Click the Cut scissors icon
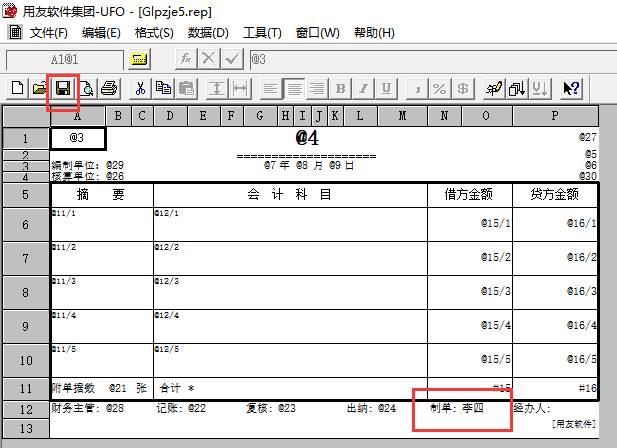Screen dimensions: 617x448 pyautogui.click(x=141, y=89)
